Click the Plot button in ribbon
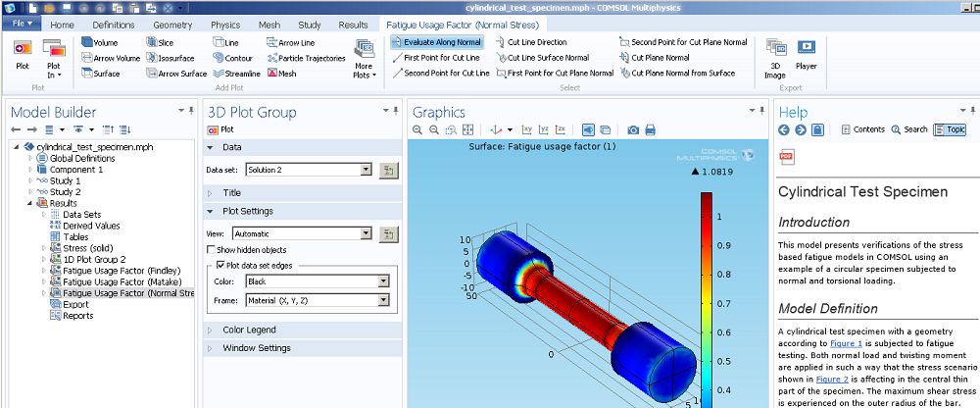 coord(22,55)
